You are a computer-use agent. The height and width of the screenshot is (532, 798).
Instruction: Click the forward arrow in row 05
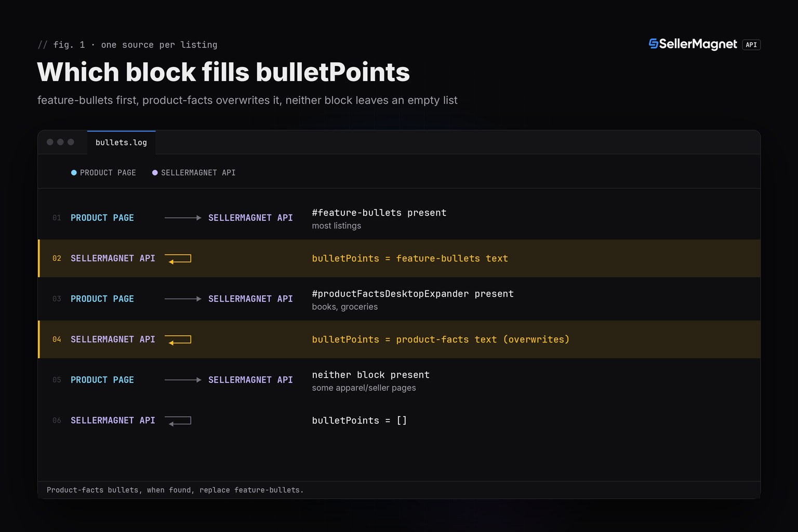pos(183,380)
